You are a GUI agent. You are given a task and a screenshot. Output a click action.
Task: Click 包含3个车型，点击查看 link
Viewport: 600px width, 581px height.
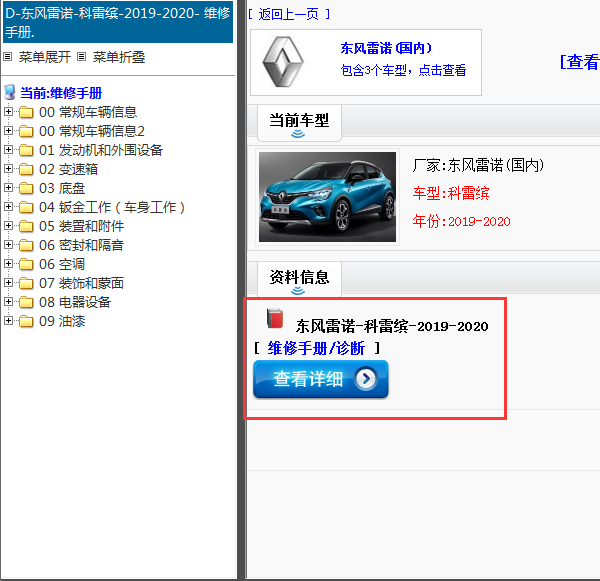pos(403,70)
